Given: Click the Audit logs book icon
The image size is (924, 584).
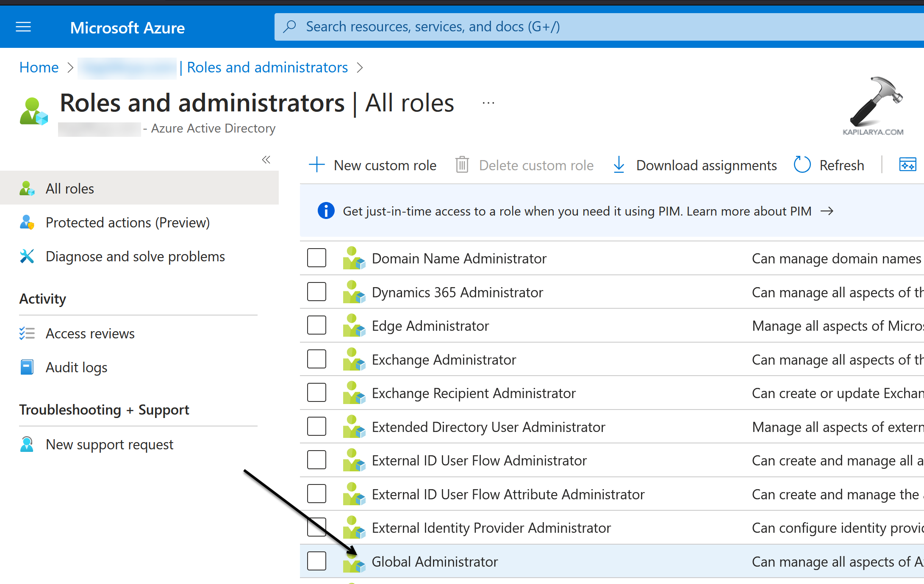Looking at the screenshot, I should click(27, 367).
